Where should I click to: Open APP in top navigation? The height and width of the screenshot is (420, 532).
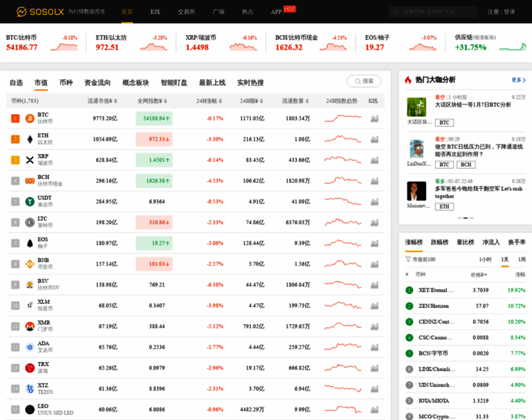coord(276,12)
